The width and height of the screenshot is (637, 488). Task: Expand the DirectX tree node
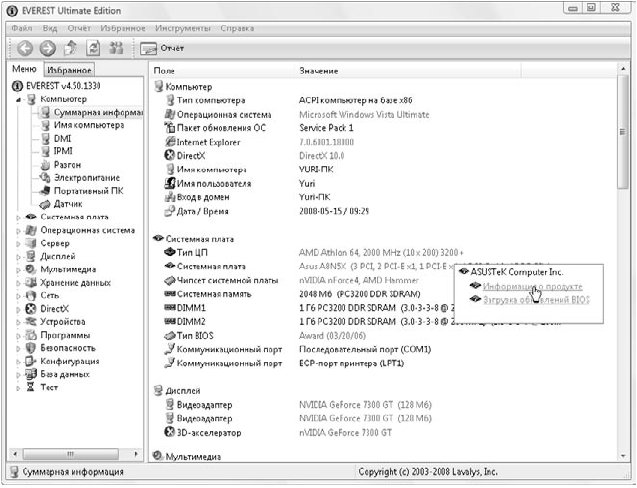click(18, 309)
